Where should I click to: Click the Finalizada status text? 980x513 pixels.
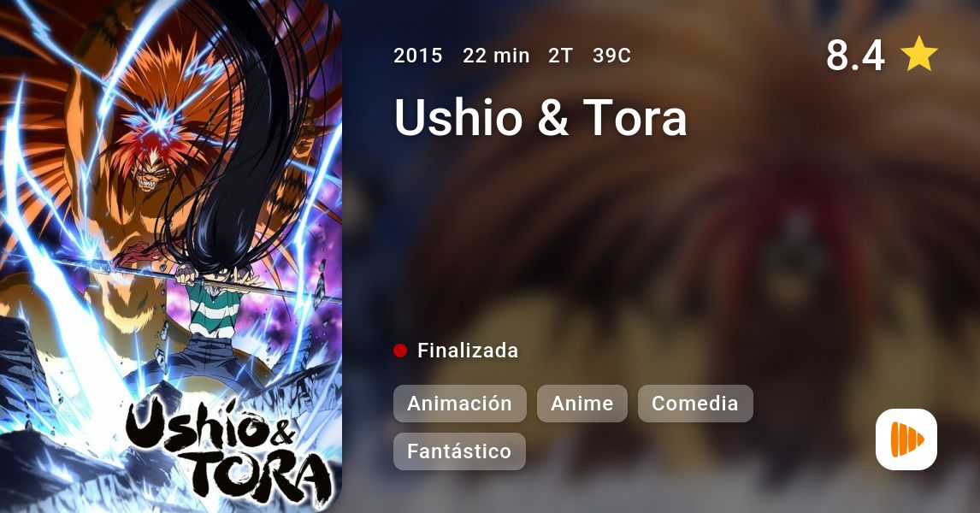click(x=468, y=351)
